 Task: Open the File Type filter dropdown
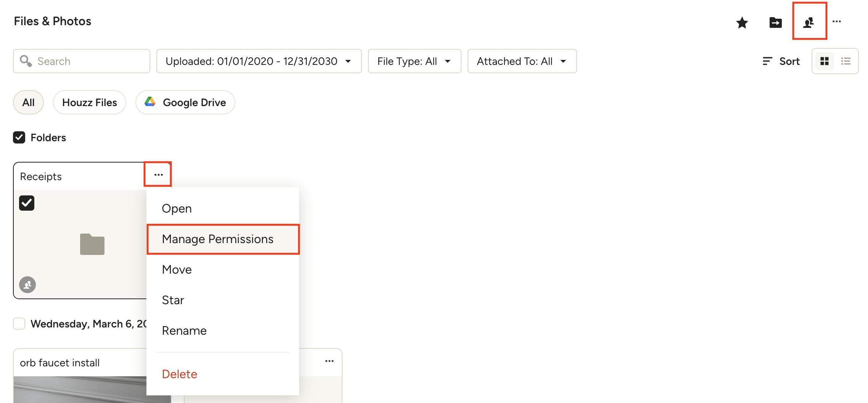point(414,61)
